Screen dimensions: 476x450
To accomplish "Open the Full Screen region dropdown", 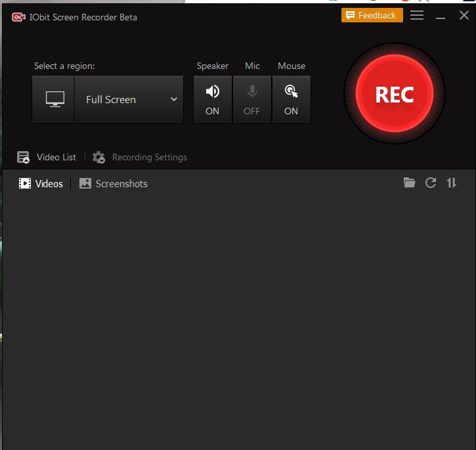I will pos(129,99).
